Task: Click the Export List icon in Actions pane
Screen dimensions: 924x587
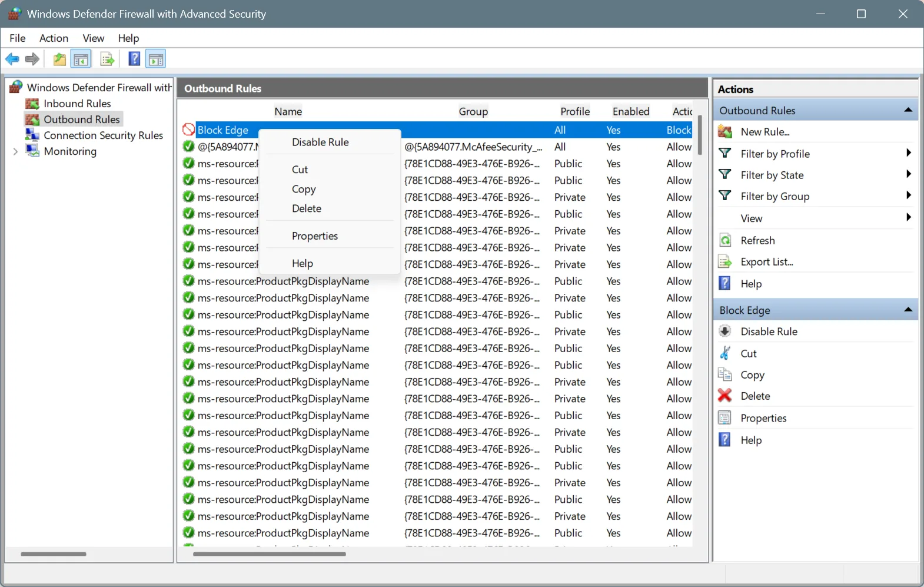Action: 725,261
